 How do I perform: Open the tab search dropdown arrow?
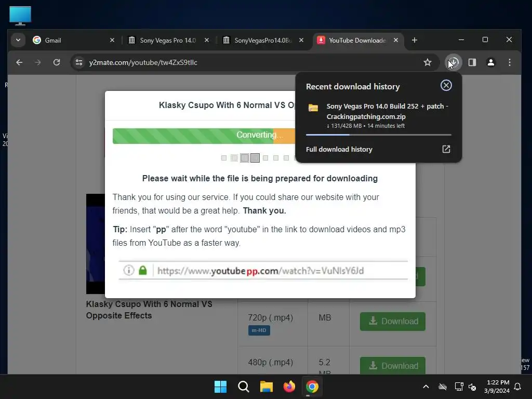(18, 40)
